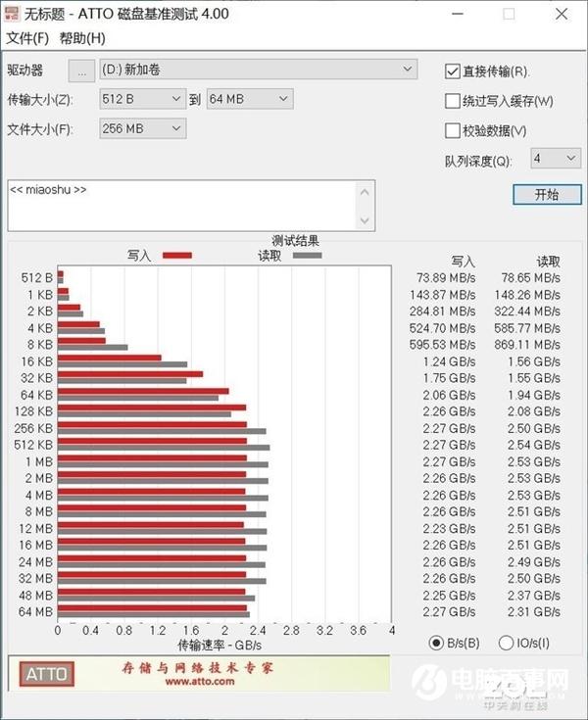Click the 48 MB row label
This screenshot has width=588, height=720.
click(x=36, y=596)
